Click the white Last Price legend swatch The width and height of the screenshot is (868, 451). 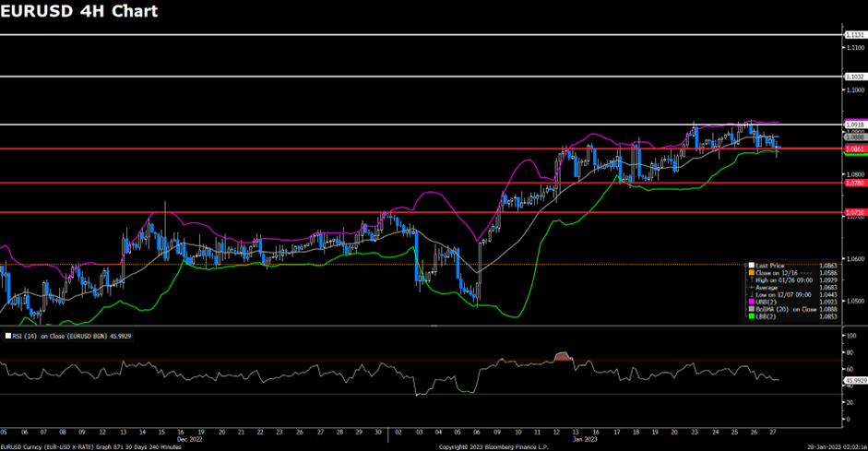750,266
